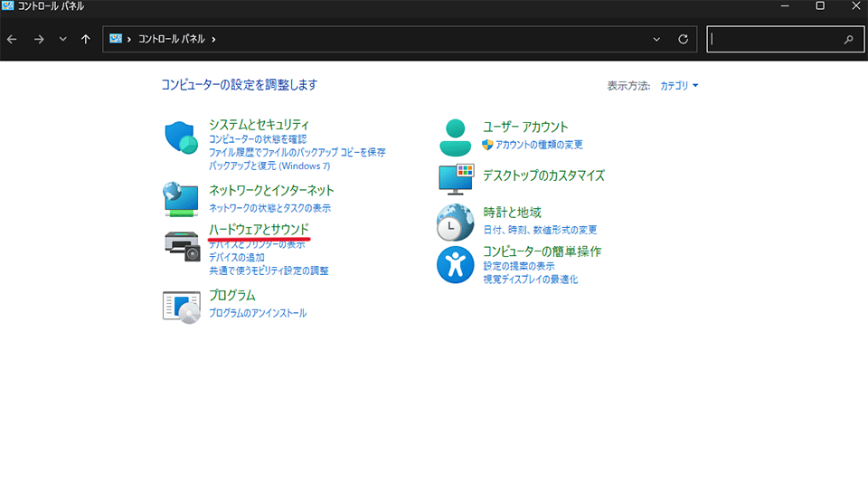
Task: Open ネットワークとインターネット category
Action: click(x=271, y=191)
